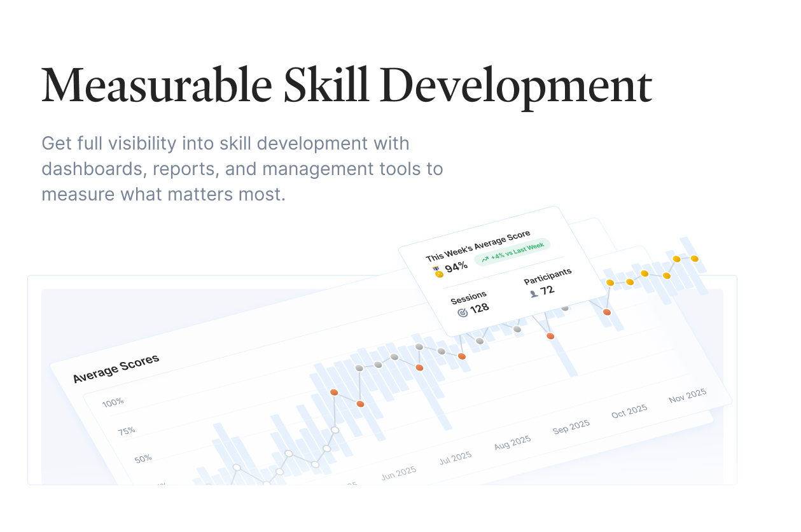
Task: Select the 'Nov 2025' month label
Action: point(688,395)
